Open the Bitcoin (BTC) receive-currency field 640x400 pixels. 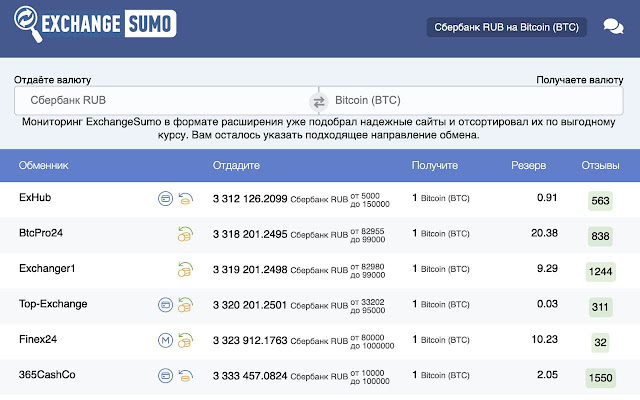(471, 100)
